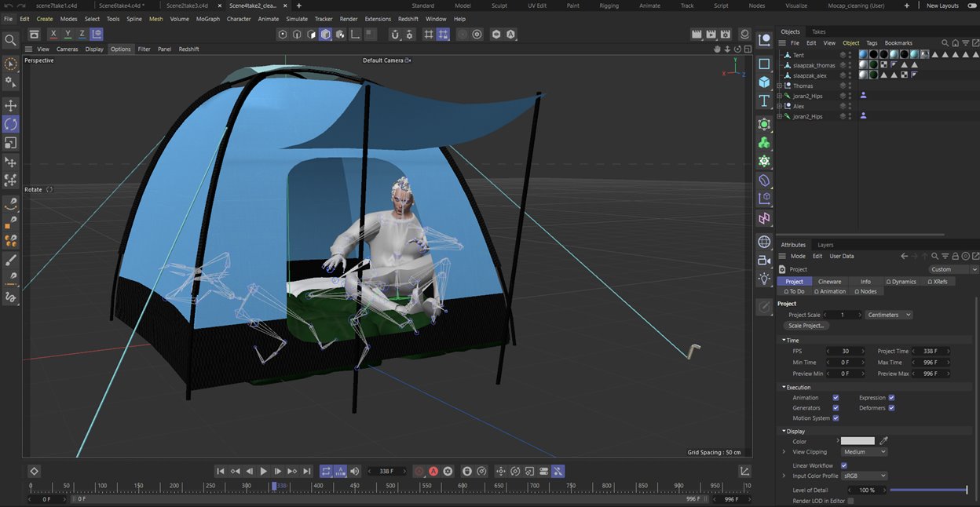980x507 pixels.
Task: Open the View Clipping Medium dropdown
Action: 864,451
